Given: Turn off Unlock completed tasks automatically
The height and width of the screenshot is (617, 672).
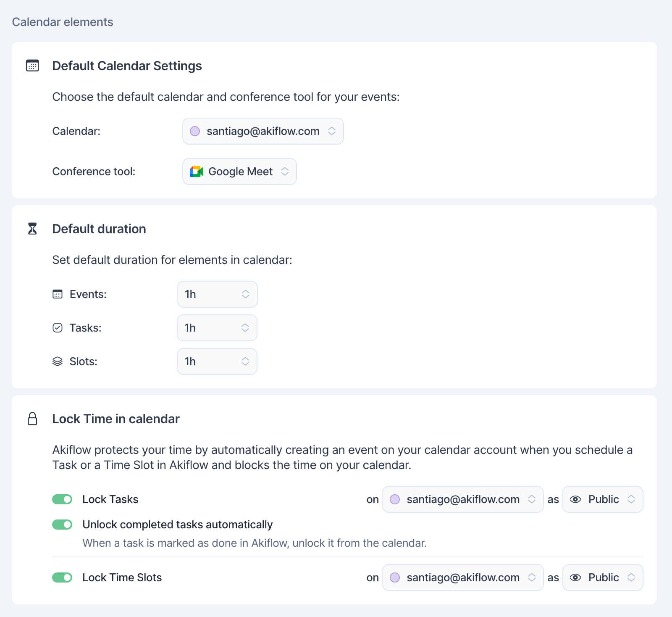Looking at the screenshot, I should pos(62,525).
